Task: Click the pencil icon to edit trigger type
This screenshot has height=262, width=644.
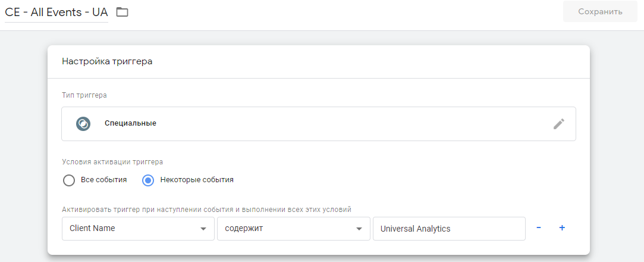Action: tap(558, 124)
